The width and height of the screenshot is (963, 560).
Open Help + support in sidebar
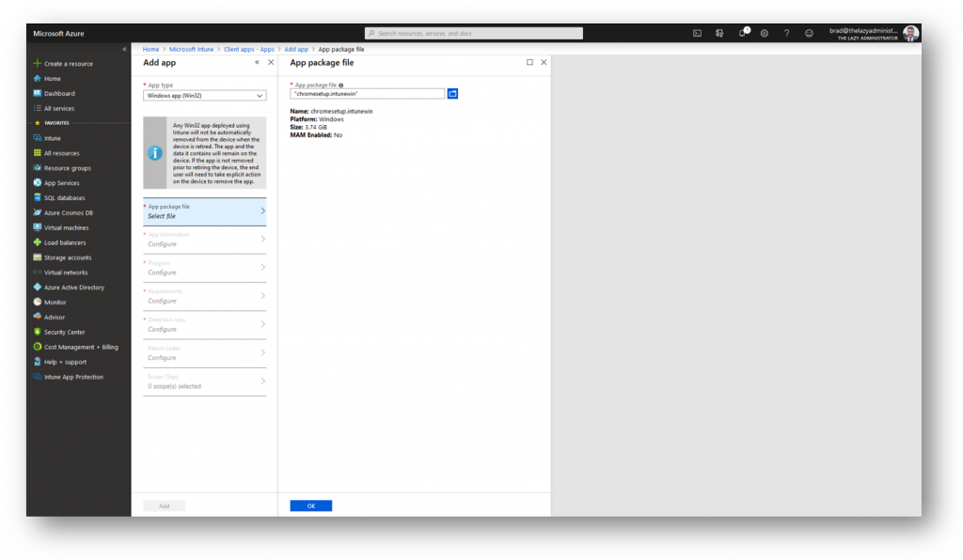pyautogui.click(x=59, y=362)
